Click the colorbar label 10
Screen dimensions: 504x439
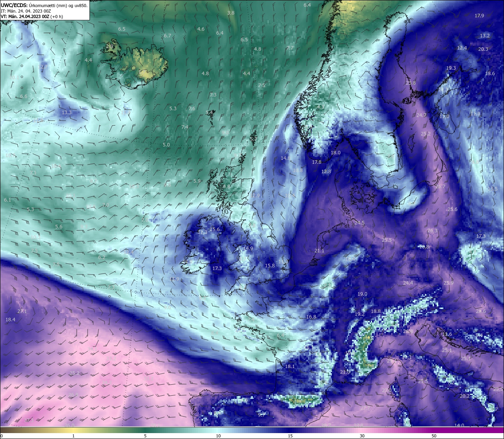pos(218,436)
